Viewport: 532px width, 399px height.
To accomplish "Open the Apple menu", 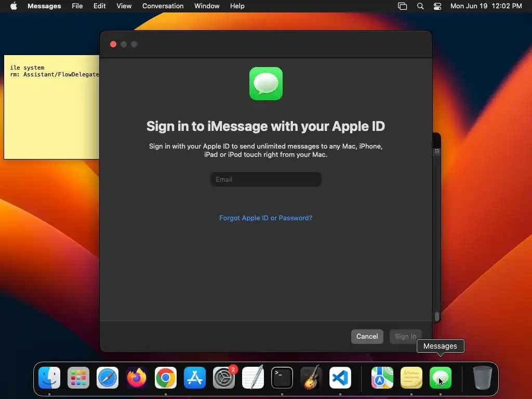I will click(14, 6).
